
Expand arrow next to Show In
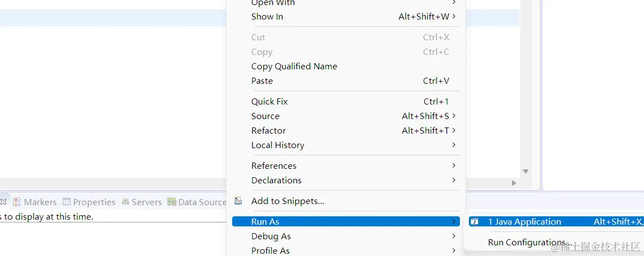(x=454, y=16)
